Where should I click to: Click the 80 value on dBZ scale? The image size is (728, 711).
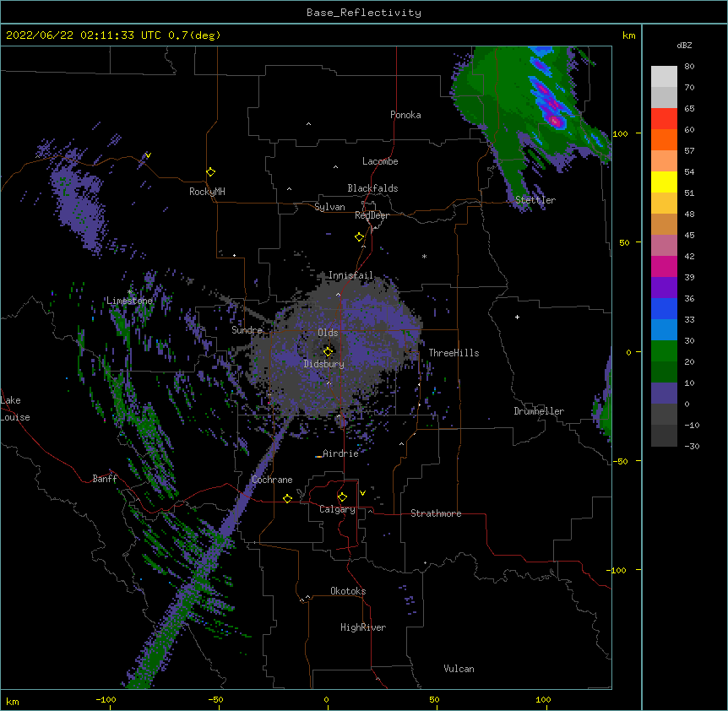click(689, 67)
